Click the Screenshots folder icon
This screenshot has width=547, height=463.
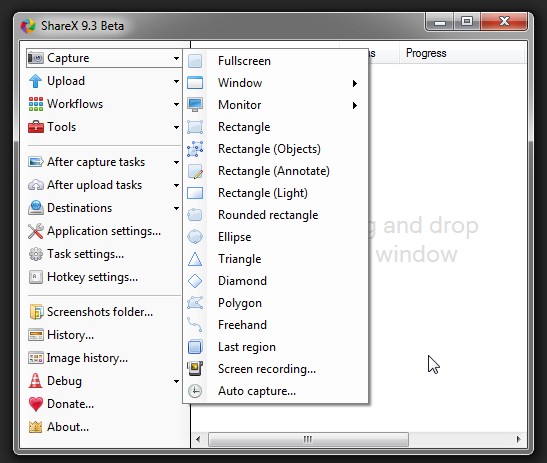(x=36, y=312)
